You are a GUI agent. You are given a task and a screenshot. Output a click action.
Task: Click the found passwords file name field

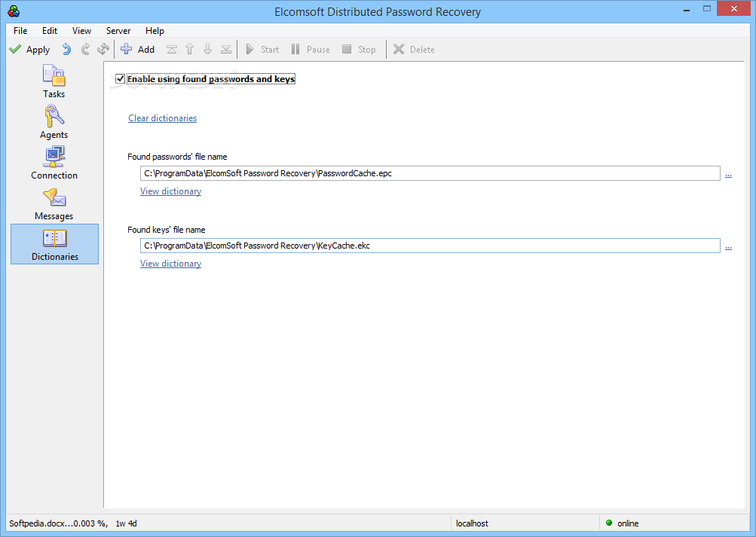pyautogui.click(x=430, y=173)
